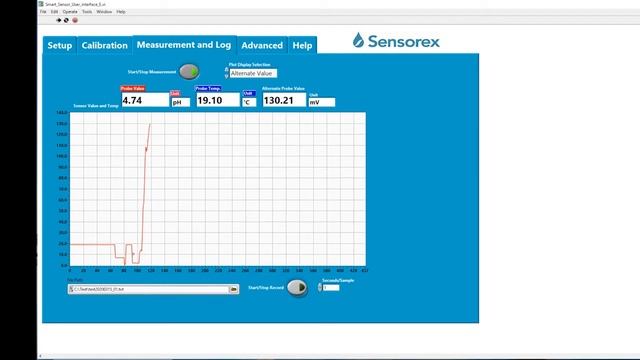Click the bottom horizontal scrollbar left arrow
The height and width of the screenshot is (360, 640).
pos(40,356)
